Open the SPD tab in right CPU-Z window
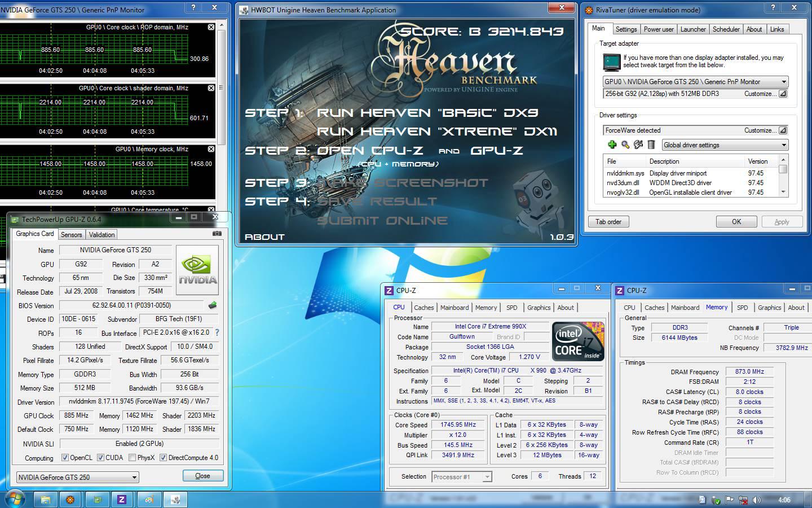Viewport: 812px width, 508px height. 743,308
